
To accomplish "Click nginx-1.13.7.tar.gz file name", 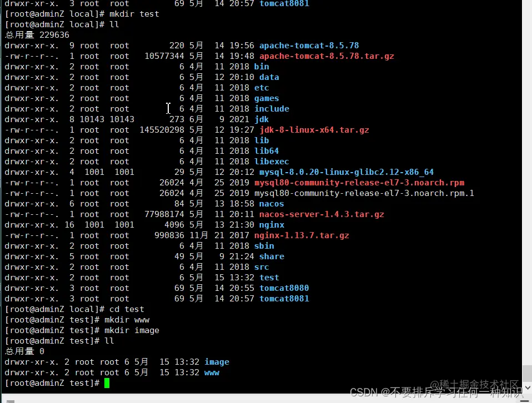I will pyautogui.click(x=302, y=235).
